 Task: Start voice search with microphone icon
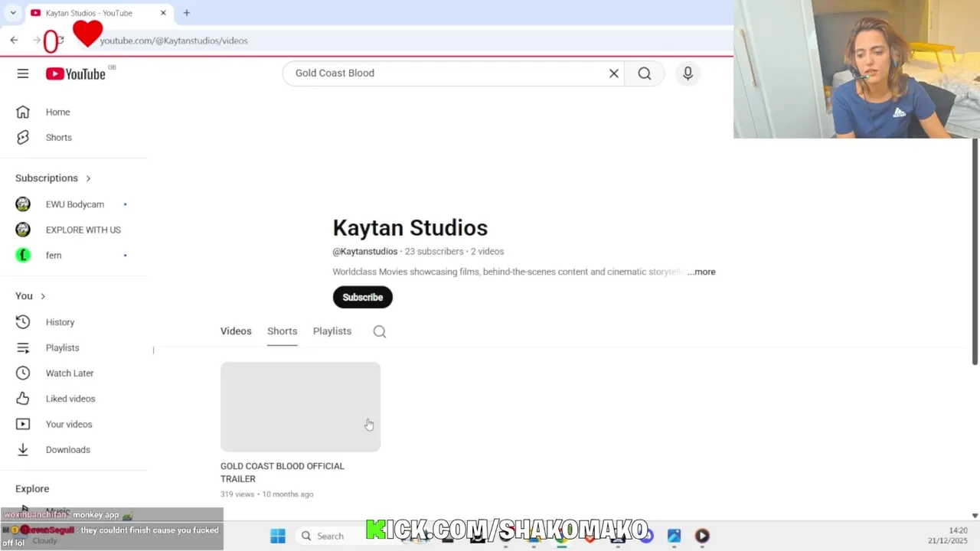688,73
